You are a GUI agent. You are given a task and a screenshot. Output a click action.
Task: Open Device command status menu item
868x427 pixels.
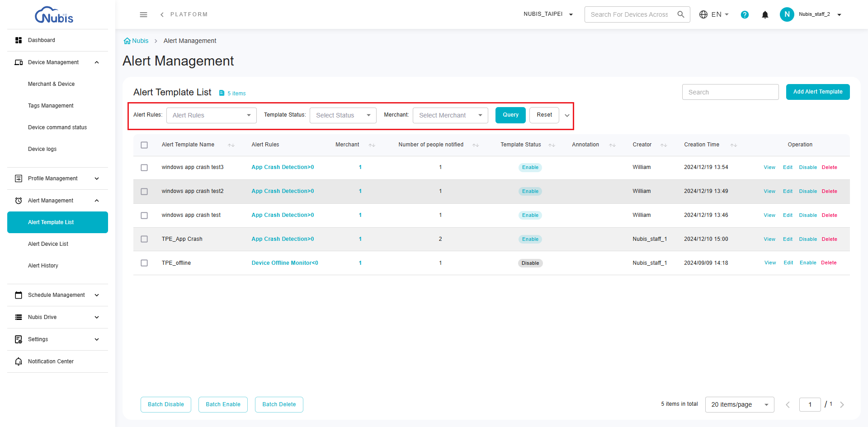pyautogui.click(x=57, y=127)
